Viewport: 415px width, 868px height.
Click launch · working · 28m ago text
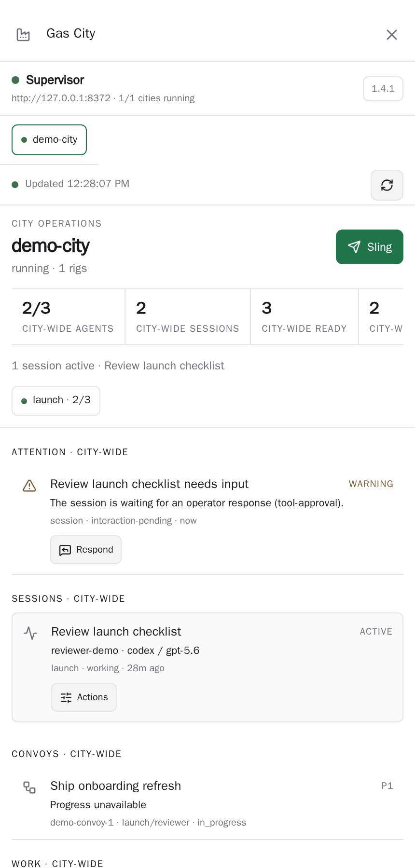coord(108,668)
